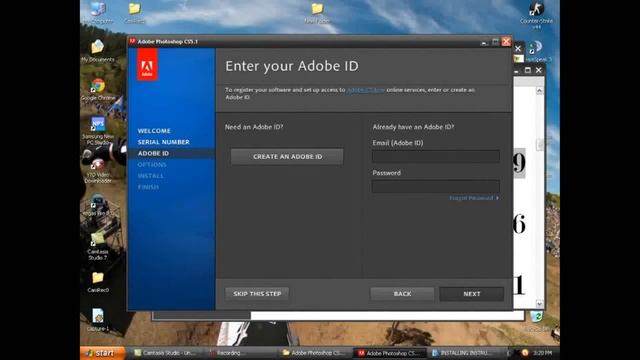Click the scroll down arrow in the background document window
The width and height of the screenshot is (640, 360).
click(539, 304)
